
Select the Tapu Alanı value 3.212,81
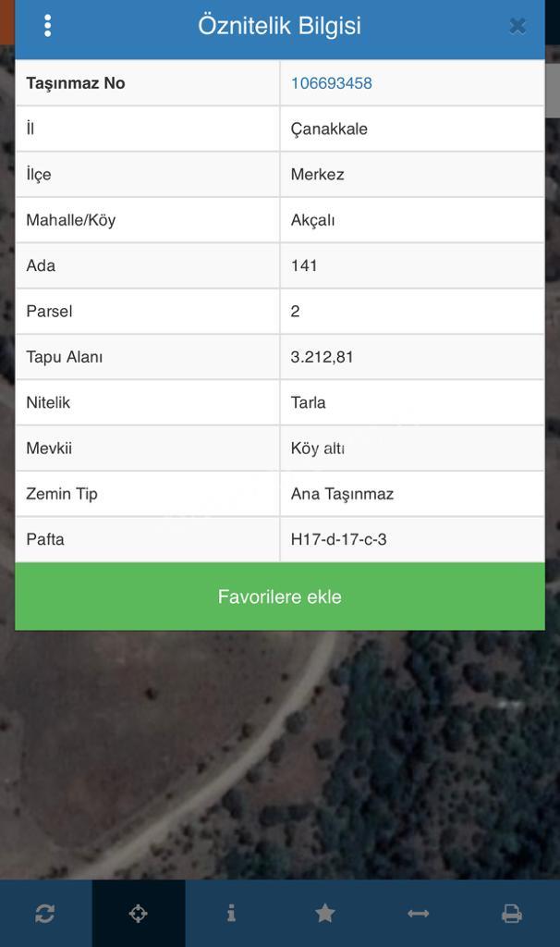pyautogui.click(x=322, y=357)
